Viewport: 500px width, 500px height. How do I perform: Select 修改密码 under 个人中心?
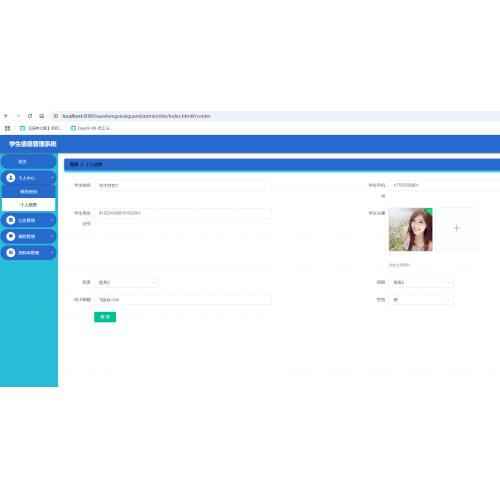[29, 192]
